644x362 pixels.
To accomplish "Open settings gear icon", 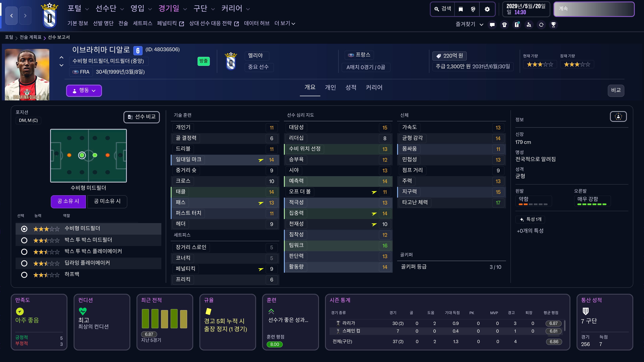I will click(487, 9).
